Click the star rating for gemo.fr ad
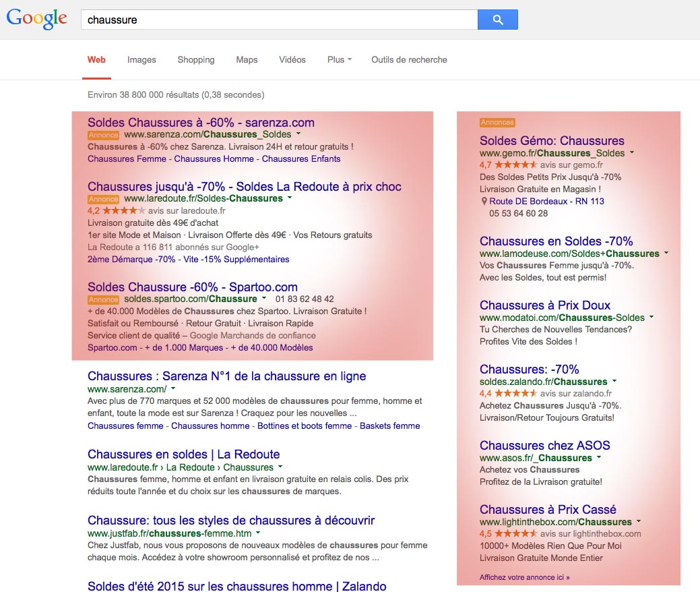Viewport: 700px width, 592px height. tap(515, 165)
